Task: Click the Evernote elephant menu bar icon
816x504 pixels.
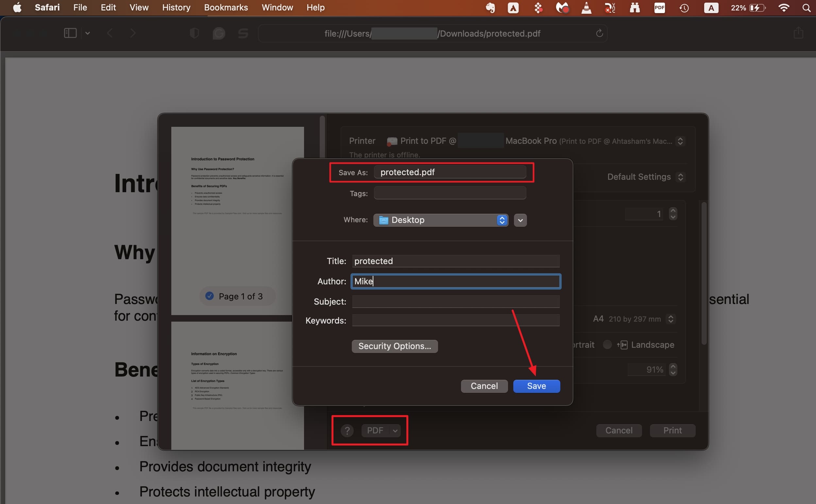Action: coord(490,8)
